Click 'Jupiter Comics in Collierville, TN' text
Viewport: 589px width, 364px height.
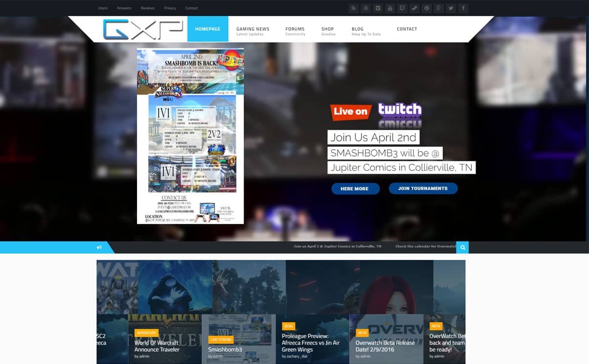coord(401,167)
